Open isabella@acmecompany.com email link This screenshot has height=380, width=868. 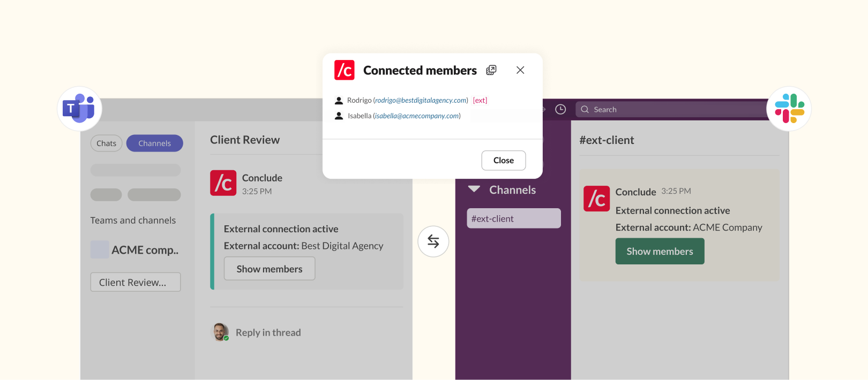click(x=417, y=116)
